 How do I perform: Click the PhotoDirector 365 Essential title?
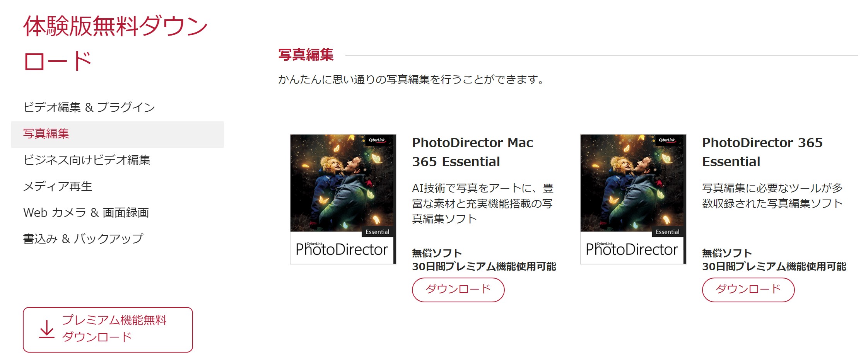click(x=762, y=152)
